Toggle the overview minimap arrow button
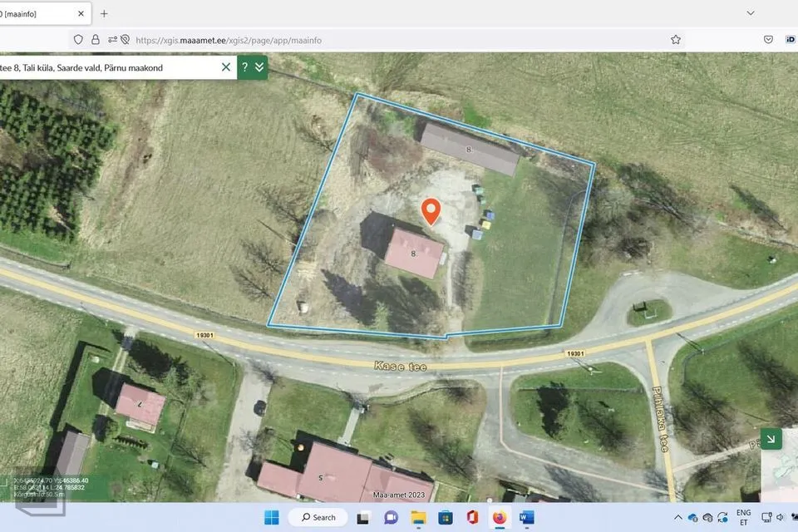The height and width of the screenshot is (532, 798). click(x=771, y=439)
